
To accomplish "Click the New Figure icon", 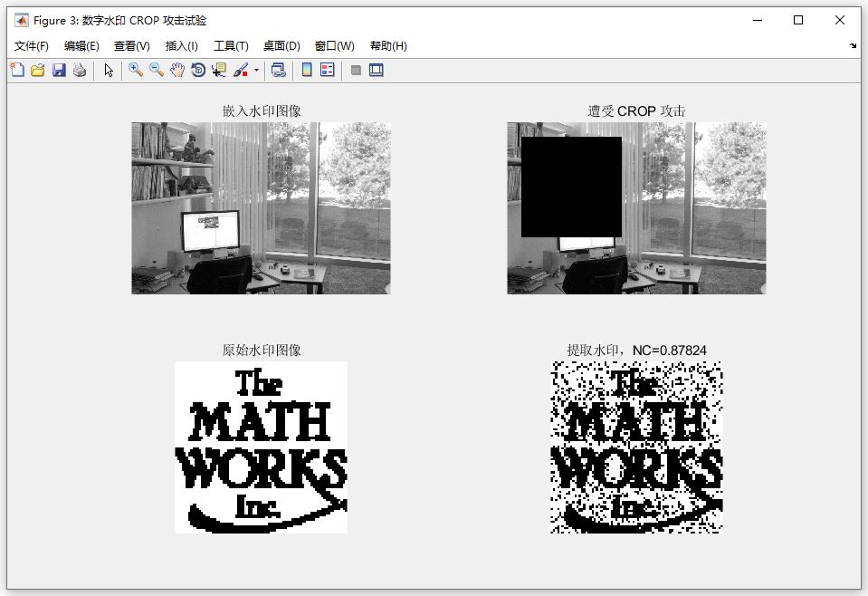I will [18, 70].
